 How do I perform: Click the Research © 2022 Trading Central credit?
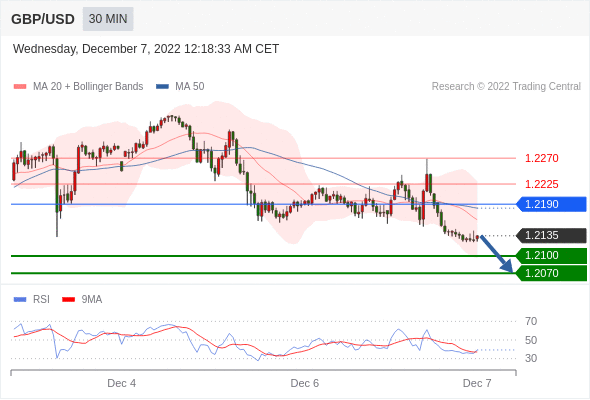(x=506, y=87)
